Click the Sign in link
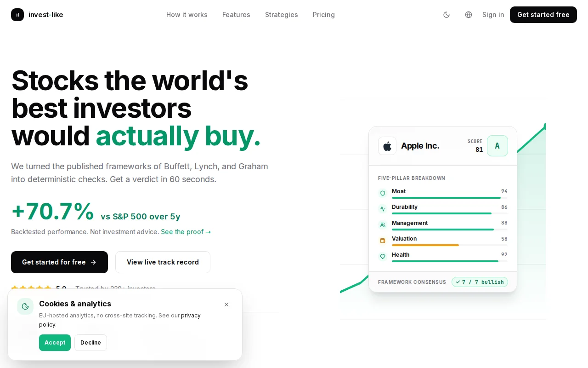Image resolution: width=588 pixels, height=368 pixels. [x=493, y=15]
